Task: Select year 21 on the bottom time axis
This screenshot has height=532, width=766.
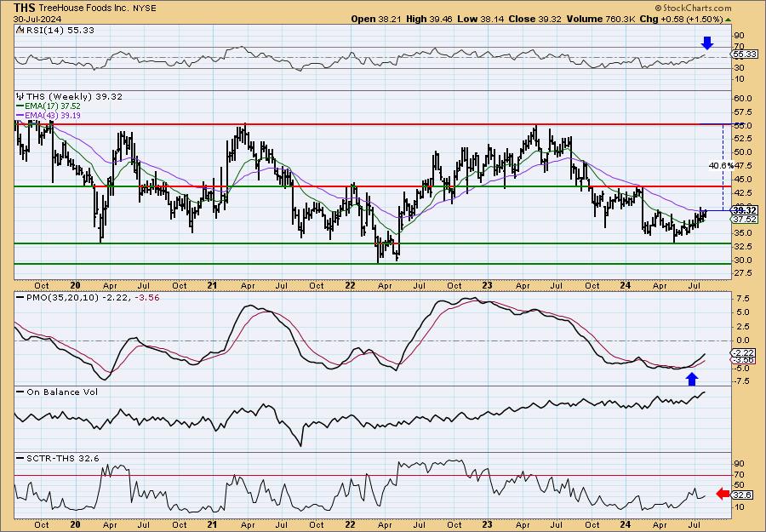Action: point(212,524)
